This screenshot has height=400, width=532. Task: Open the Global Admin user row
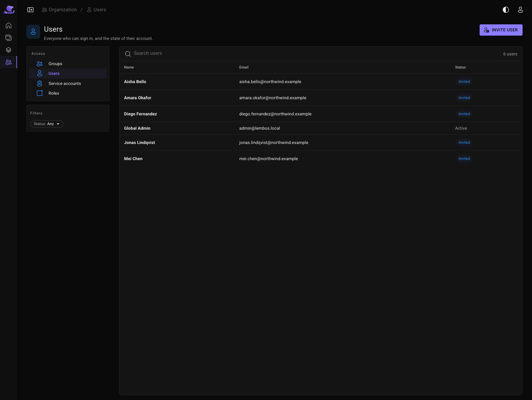click(x=321, y=128)
